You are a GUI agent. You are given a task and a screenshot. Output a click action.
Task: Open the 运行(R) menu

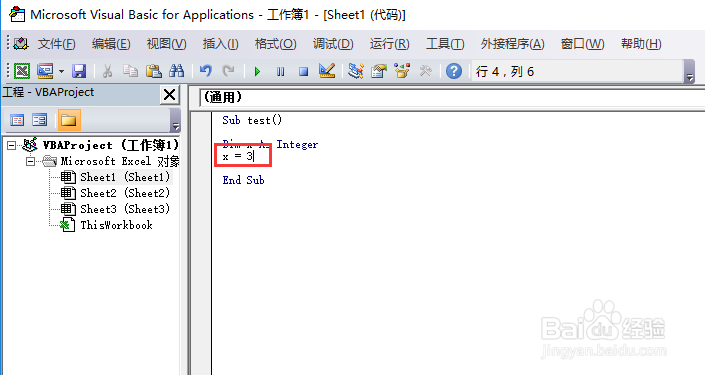[389, 44]
